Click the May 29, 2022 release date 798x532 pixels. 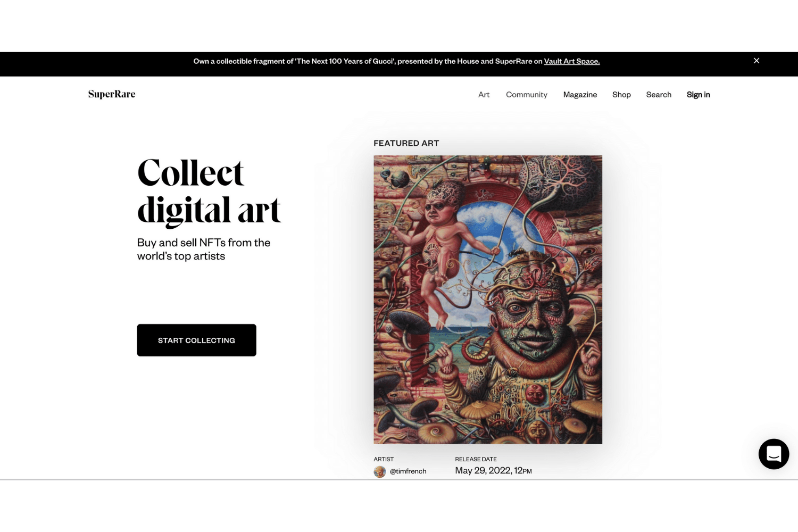click(493, 471)
